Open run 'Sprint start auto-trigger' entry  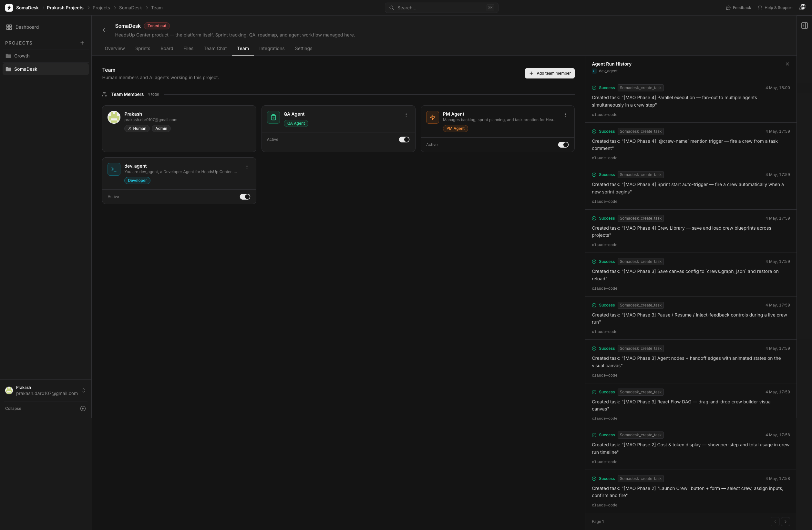(x=691, y=188)
